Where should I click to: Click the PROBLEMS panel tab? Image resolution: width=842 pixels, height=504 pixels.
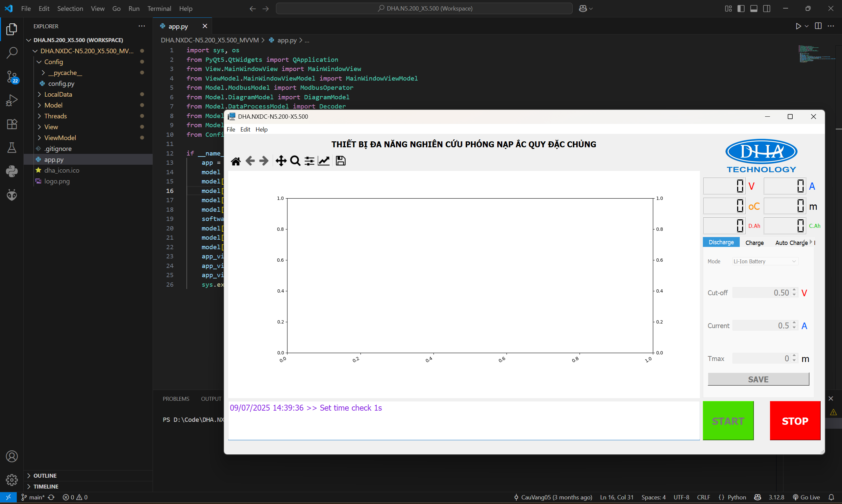coord(176,399)
